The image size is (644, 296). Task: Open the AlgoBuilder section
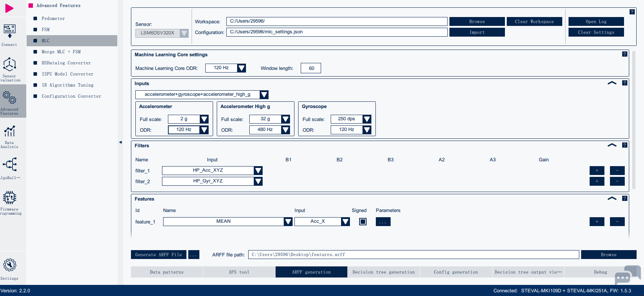(x=10, y=165)
